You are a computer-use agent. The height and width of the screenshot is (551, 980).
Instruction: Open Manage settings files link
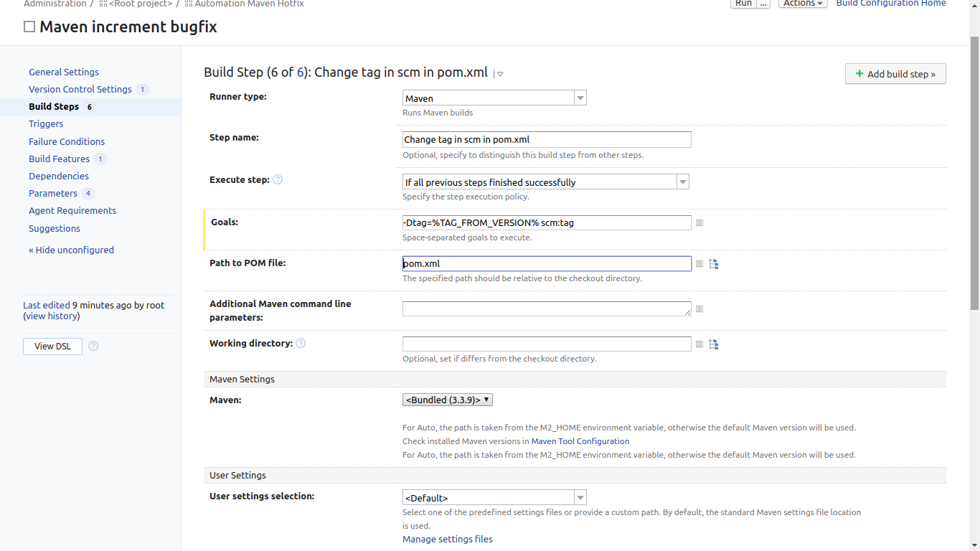pyautogui.click(x=448, y=539)
